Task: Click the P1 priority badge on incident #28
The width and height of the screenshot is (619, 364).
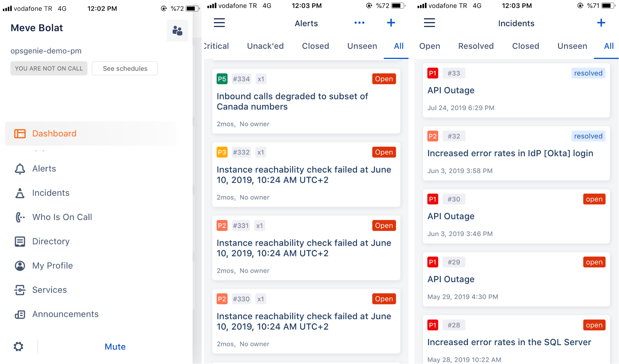Action: pos(433,325)
